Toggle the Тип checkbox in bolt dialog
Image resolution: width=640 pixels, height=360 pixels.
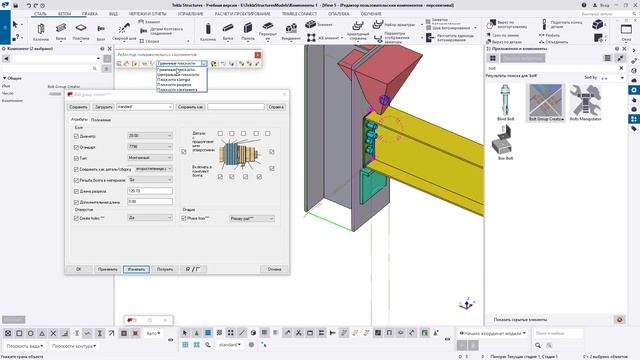pos(76,158)
